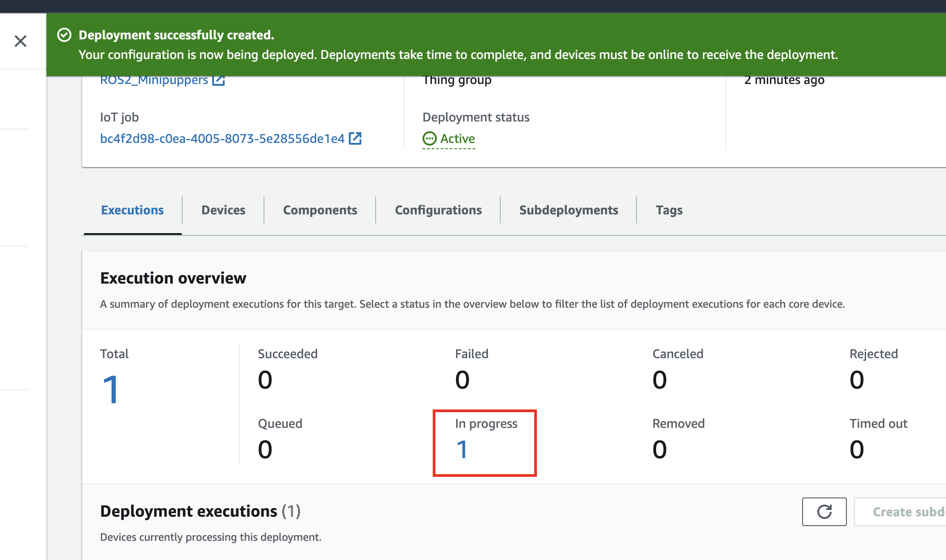Screen dimensions: 946x560
Task: Open the Configurations tab
Action: [x=438, y=210]
